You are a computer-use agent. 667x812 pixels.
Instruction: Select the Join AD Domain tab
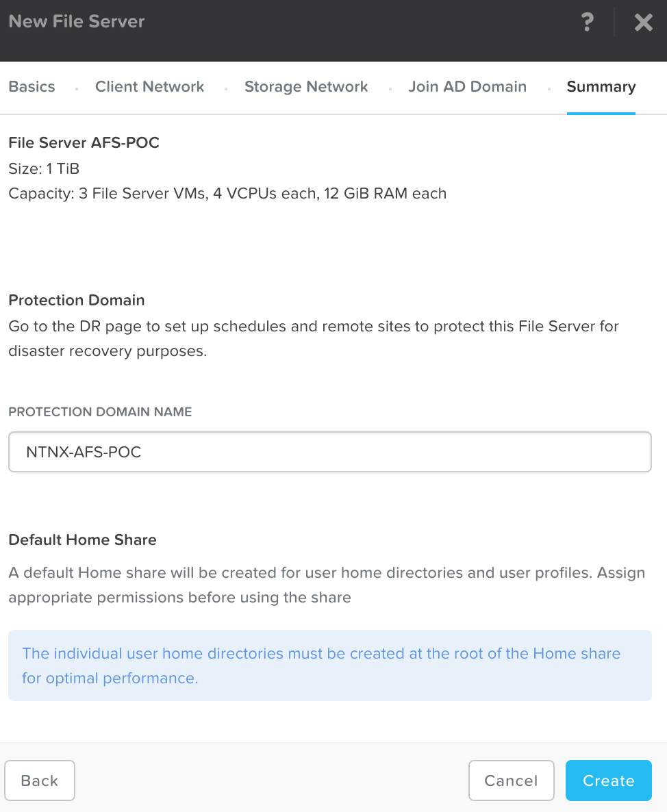[467, 87]
